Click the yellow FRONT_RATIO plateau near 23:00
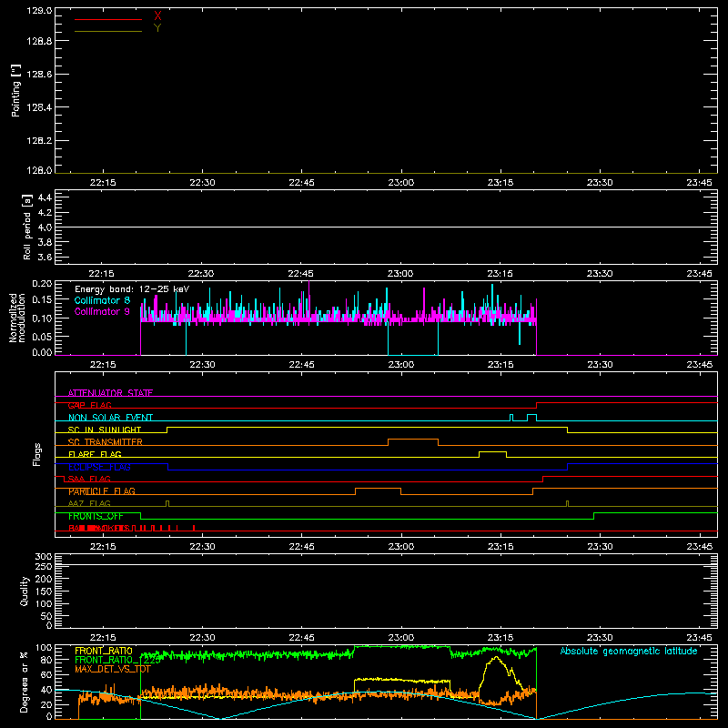 coord(401,680)
